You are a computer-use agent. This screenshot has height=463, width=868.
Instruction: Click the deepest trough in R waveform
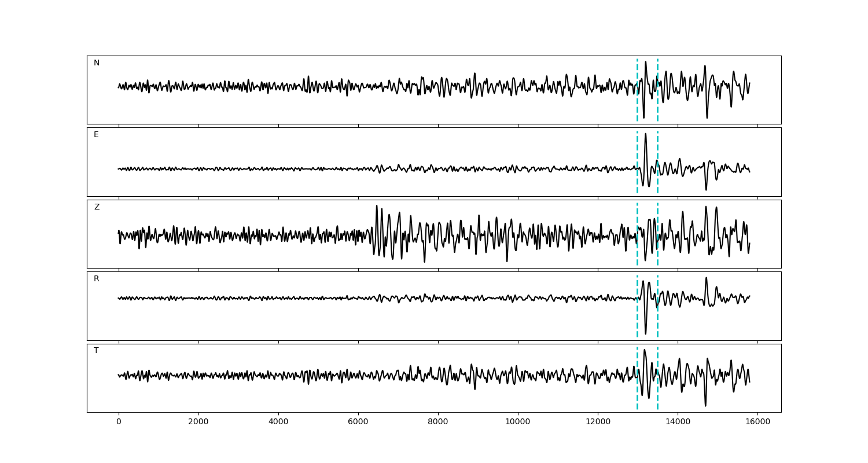(646, 333)
